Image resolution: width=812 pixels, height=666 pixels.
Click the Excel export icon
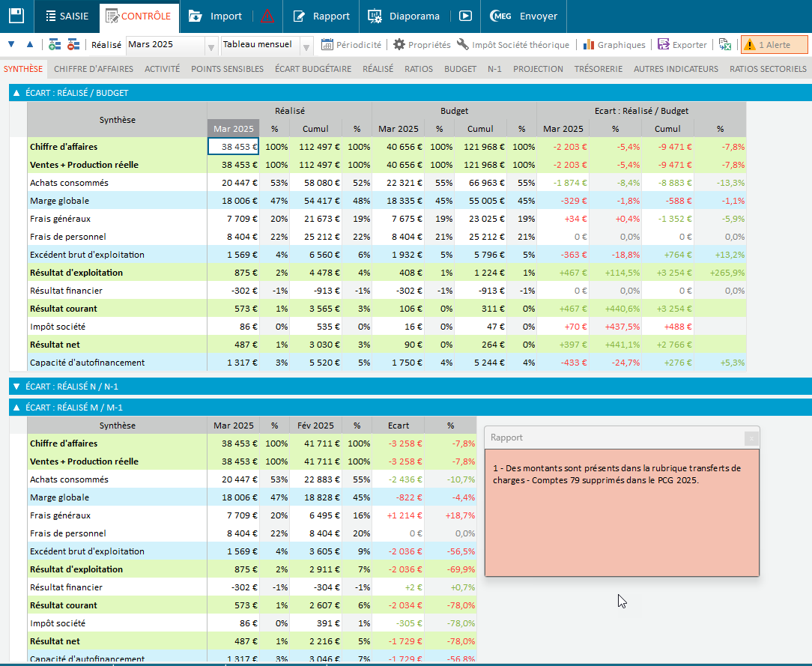tap(725, 45)
